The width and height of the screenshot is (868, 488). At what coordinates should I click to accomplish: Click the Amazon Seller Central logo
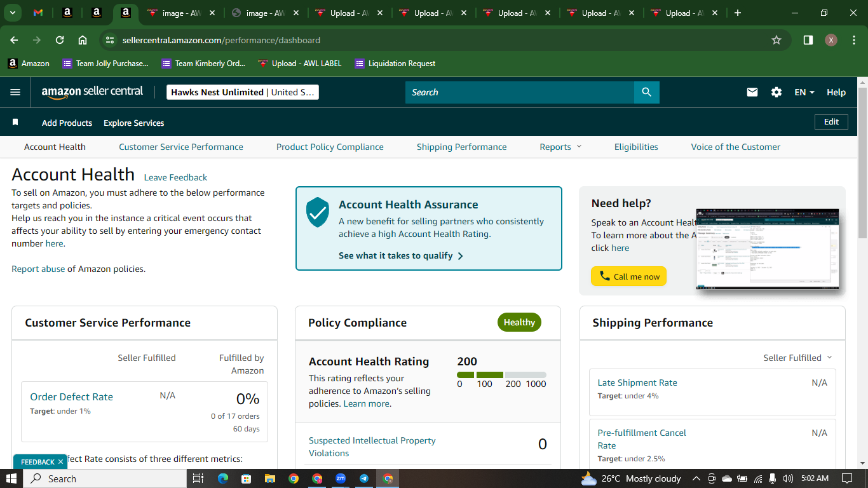coord(93,92)
